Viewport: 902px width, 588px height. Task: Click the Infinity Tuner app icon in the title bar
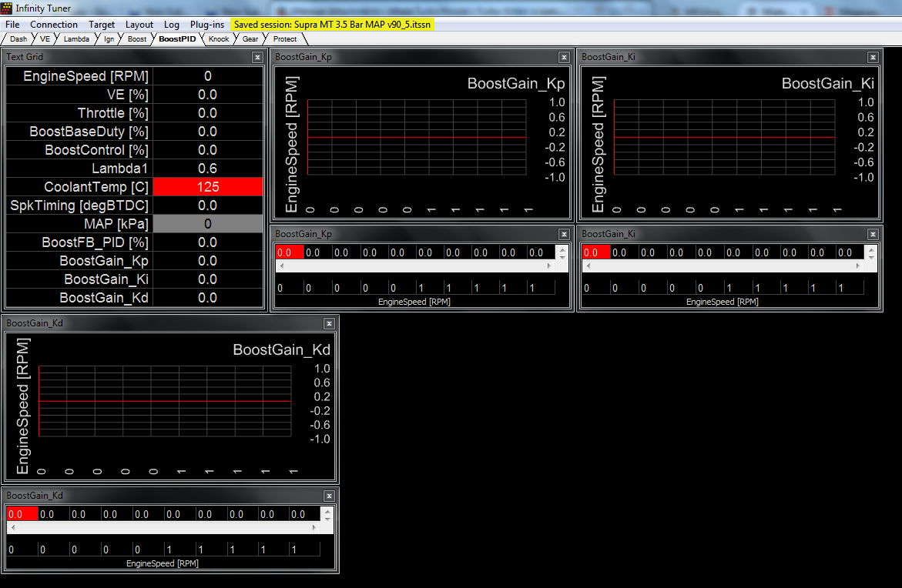[8, 8]
